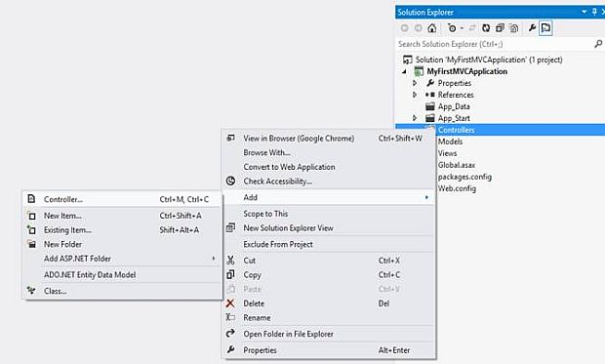This screenshot has width=605, height=364.
Task: Select Web.config in the tree
Action: click(457, 188)
